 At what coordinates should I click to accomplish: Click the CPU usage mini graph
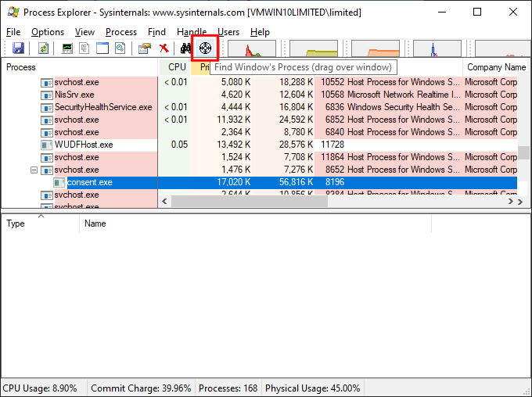[x=252, y=48]
